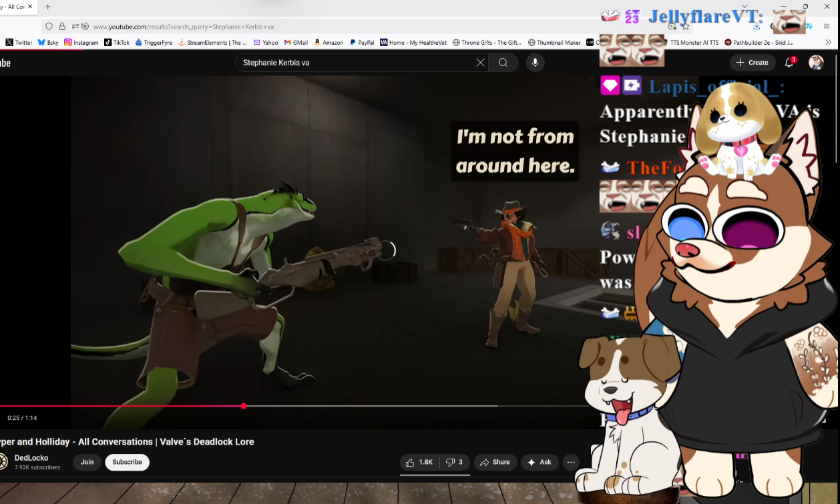Click the Join channel membership button
The height and width of the screenshot is (504, 840).
pyautogui.click(x=87, y=462)
